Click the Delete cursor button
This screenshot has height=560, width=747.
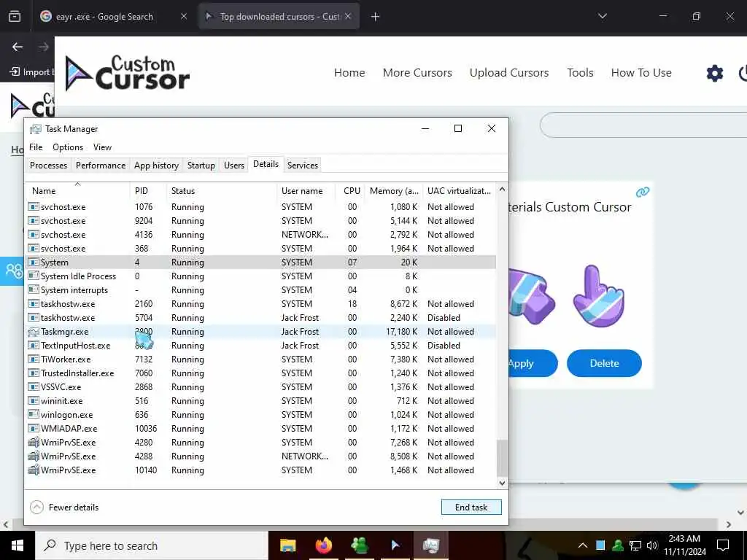(604, 363)
